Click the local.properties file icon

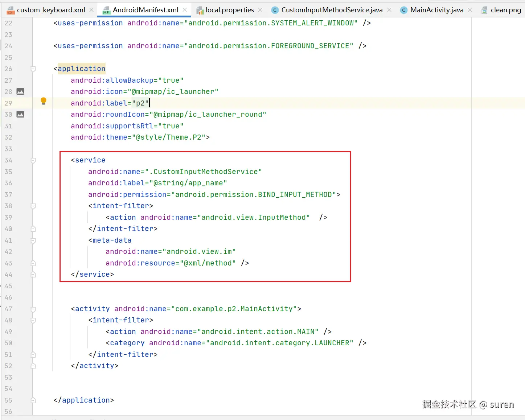[x=200, y=10]
